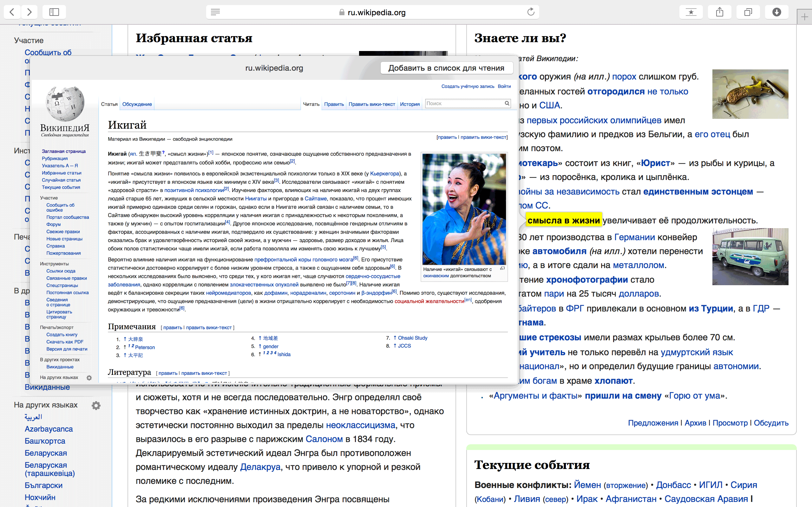Open the 'Войти' login link
812x507 pixels.
504,86
